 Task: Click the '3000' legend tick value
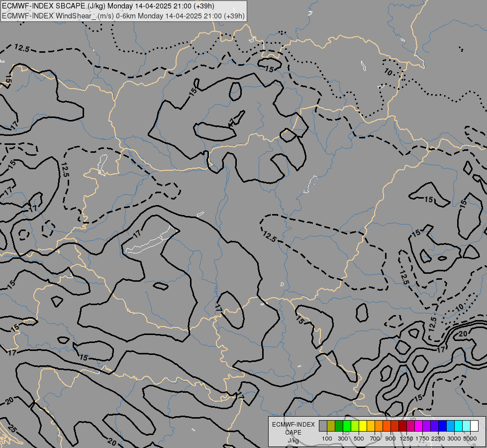[454, 439]
